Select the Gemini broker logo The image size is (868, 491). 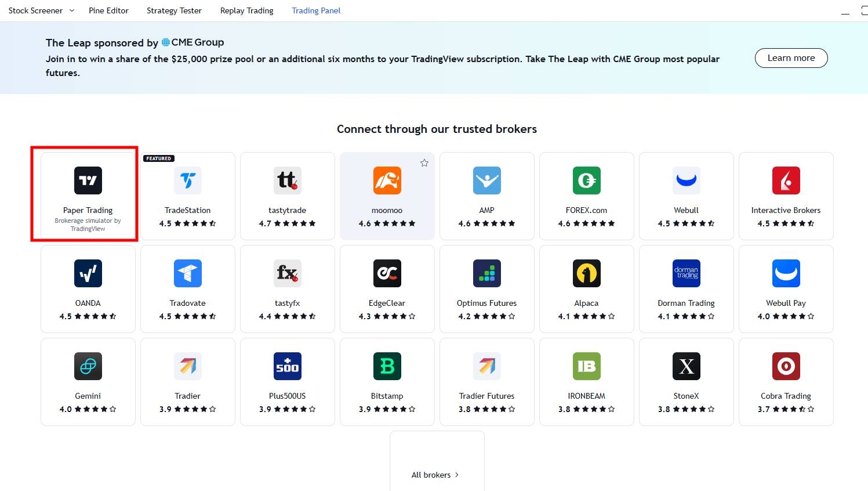click(x=88, y=366)
